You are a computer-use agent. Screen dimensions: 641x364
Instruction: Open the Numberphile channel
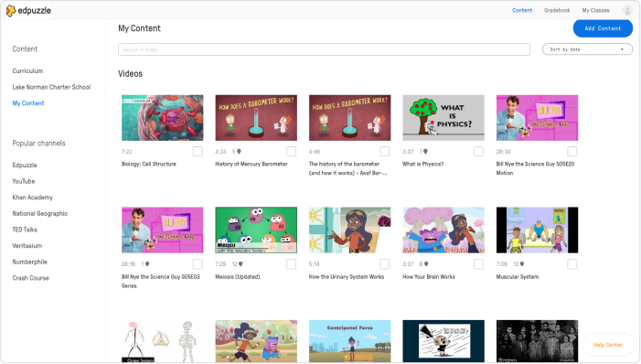coord(29,262)
